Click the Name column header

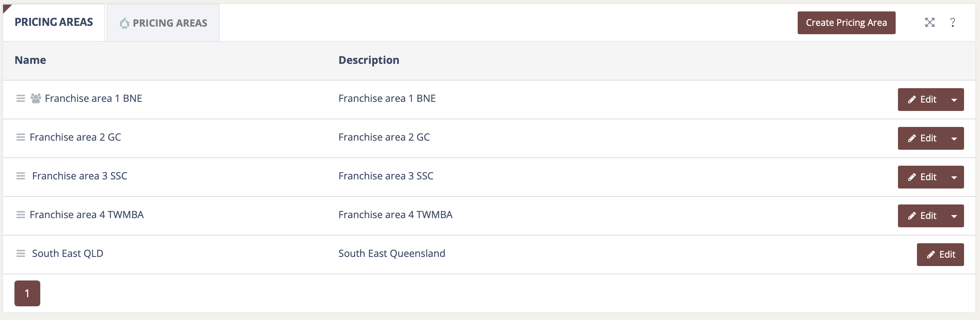coord(30,60)
